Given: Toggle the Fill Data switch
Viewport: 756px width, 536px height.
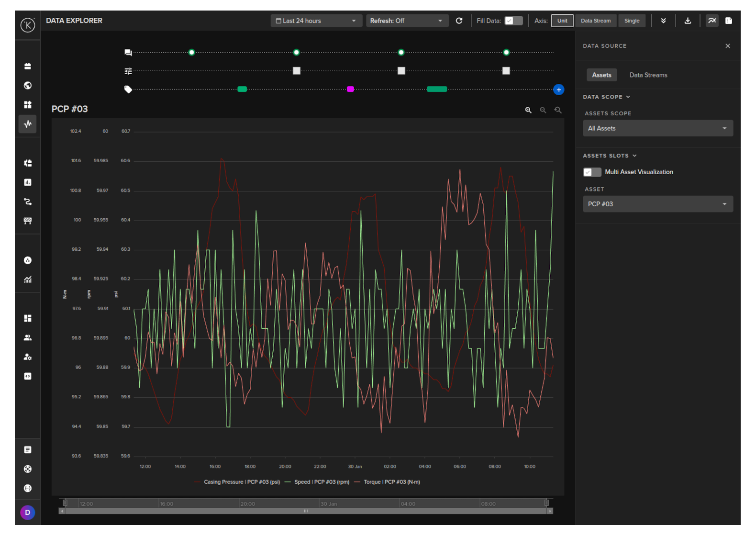Looking at the screenshot, I should pyautogui.click(x=513, y=21).
